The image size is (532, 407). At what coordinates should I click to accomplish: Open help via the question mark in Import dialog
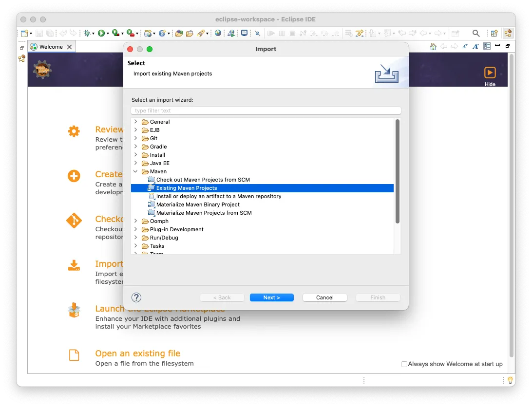pos(136,297)
